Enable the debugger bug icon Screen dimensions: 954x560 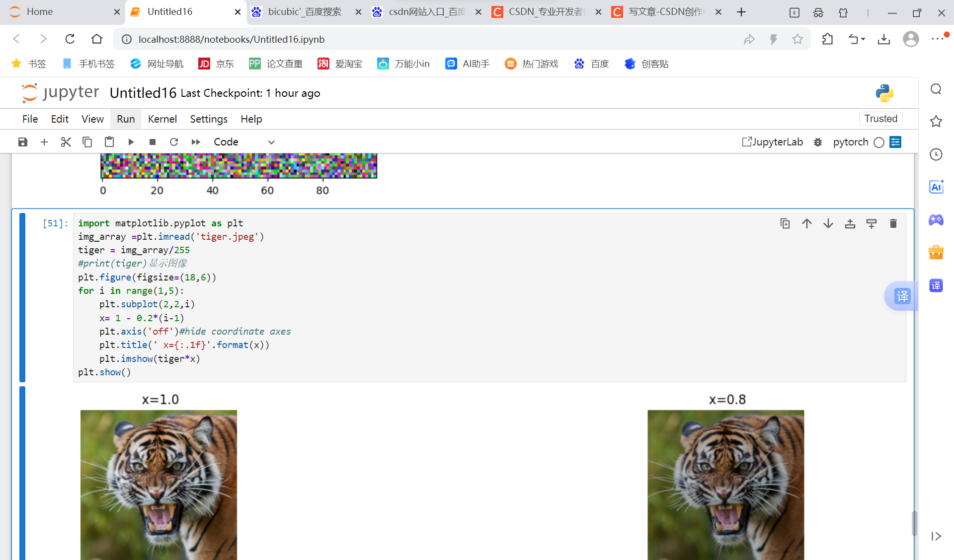818,142
